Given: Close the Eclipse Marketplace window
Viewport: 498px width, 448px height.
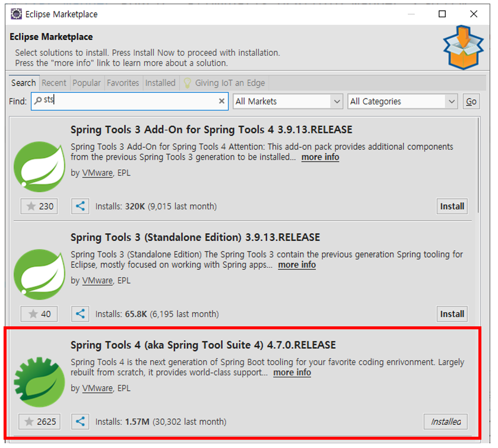Looking at the screenshot, I should pos(474,14).
